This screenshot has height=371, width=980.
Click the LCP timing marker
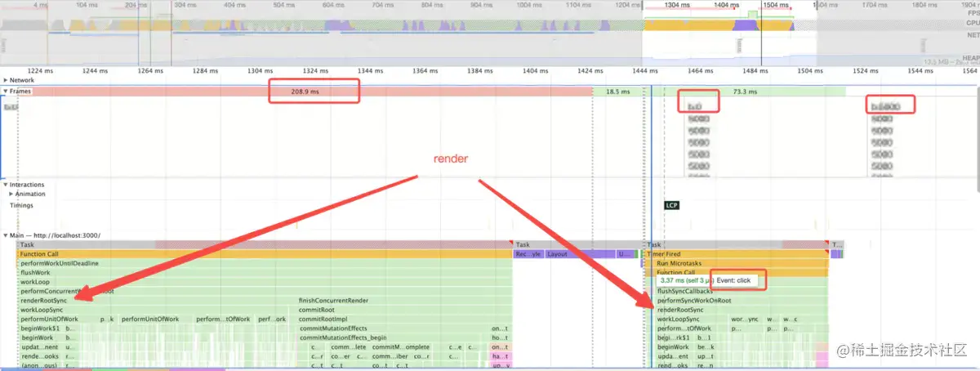672,206
